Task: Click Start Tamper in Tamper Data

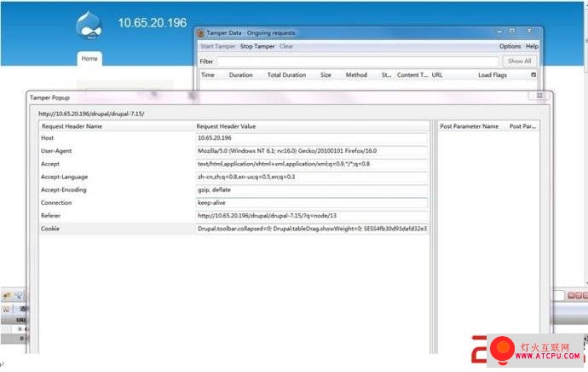Action: point(218,46)
